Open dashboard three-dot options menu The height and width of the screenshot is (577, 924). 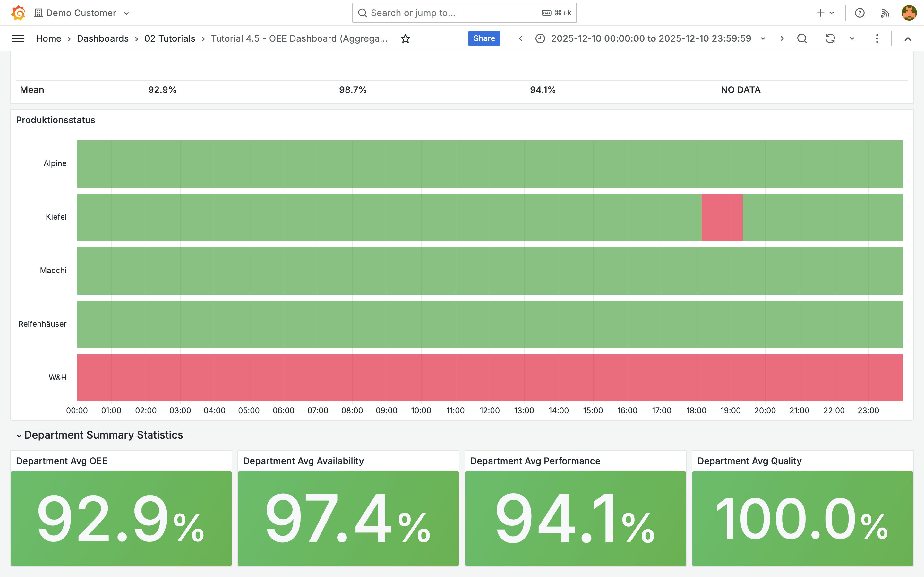877,38
